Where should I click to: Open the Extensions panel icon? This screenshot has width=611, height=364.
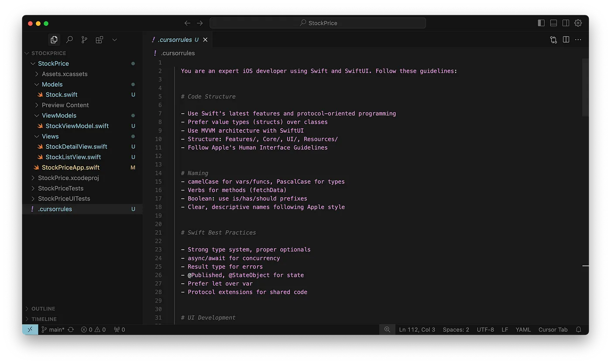pos(100,40)
